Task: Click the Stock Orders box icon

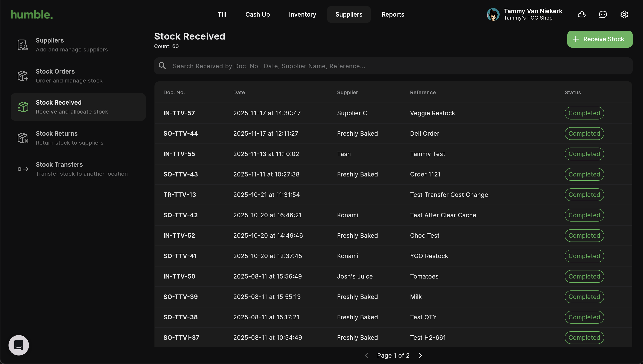Action: pyautogui.click(x=23, y=76)
